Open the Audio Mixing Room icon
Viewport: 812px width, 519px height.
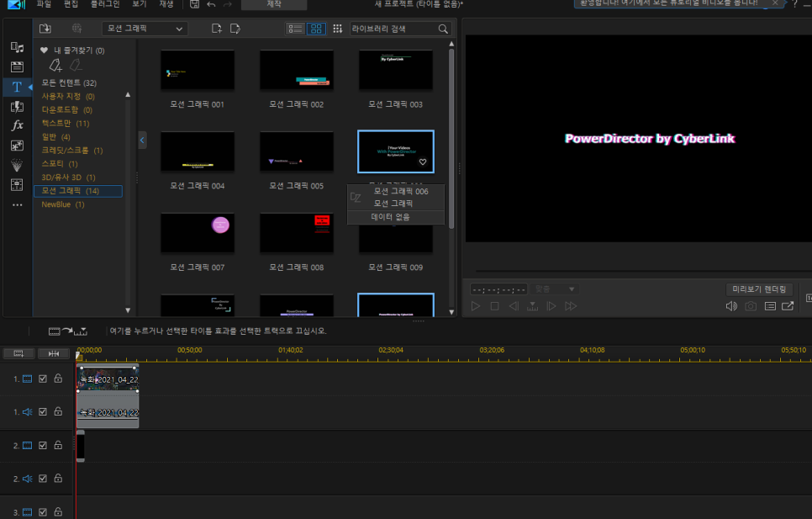[x=17, y=185]
